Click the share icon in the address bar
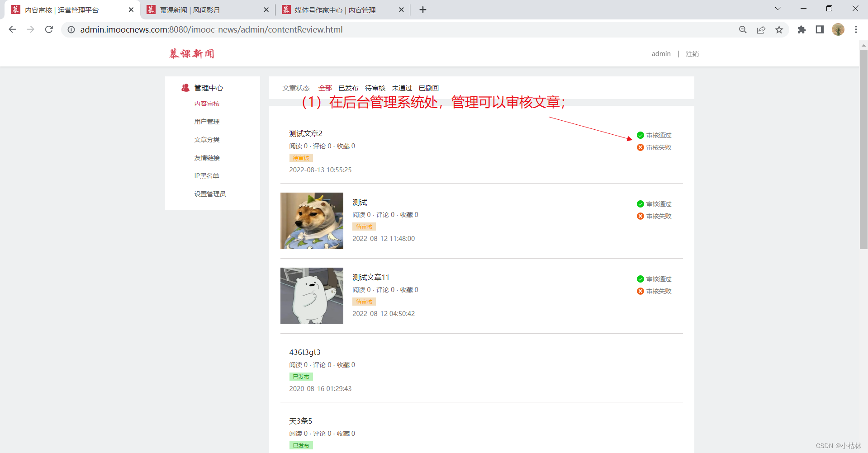The image size is (868, 453). coord(761,29)
